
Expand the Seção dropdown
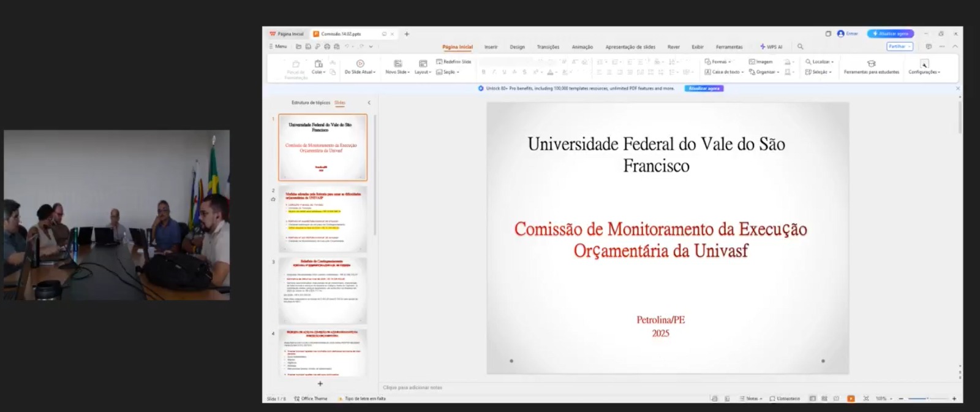pyautogui.click(x=448, y=72)
